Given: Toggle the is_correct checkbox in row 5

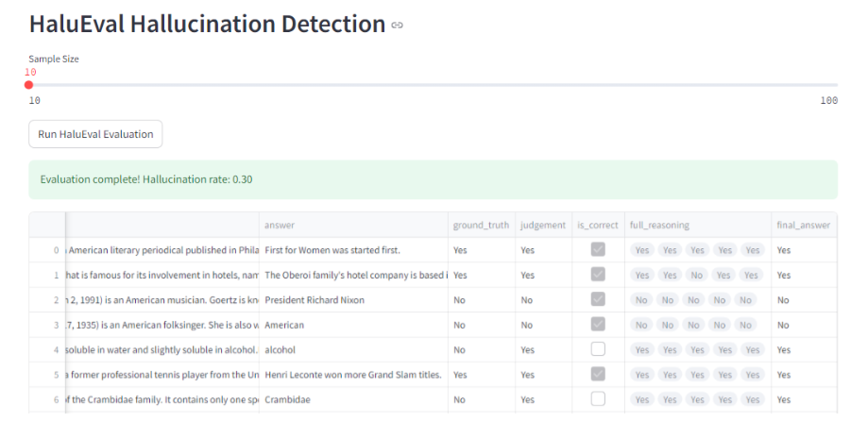Looking at the screenshot, I should (597, 375).
